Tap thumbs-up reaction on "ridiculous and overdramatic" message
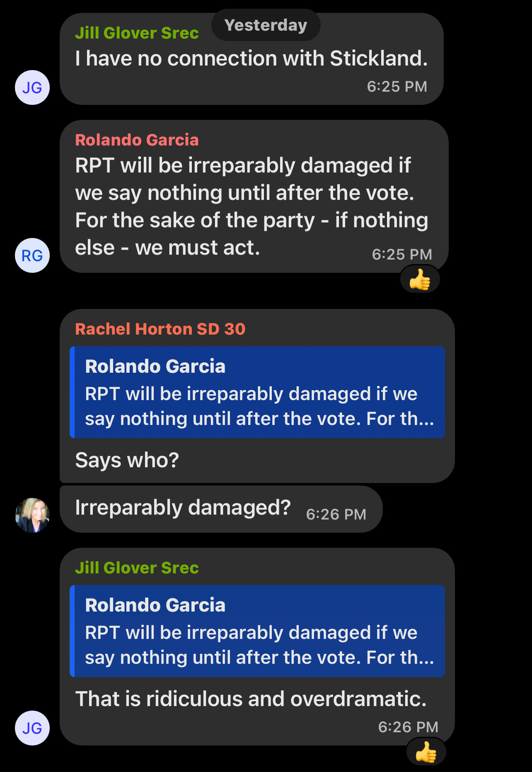Viewport: 532px width, 772px height. [426, 752]
